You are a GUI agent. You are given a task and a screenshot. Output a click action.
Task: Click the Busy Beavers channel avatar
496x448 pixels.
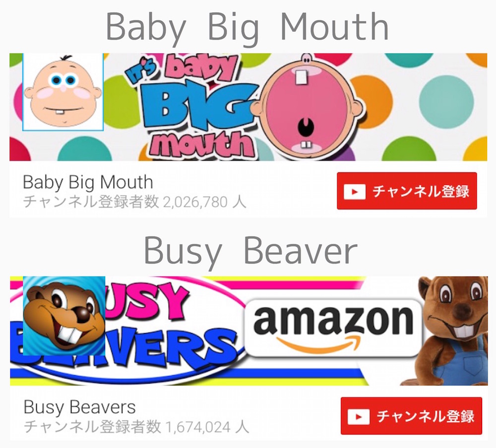(x=64, y=316)
